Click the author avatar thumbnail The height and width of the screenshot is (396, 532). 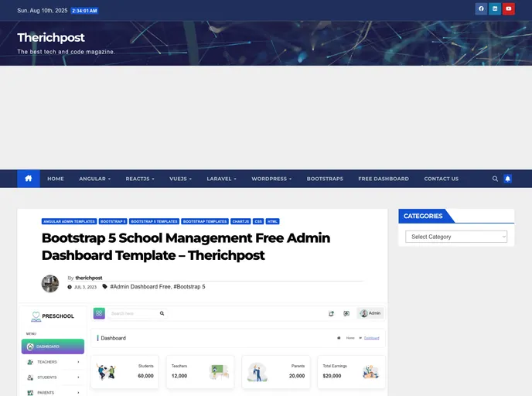click(x=50, y=283)
